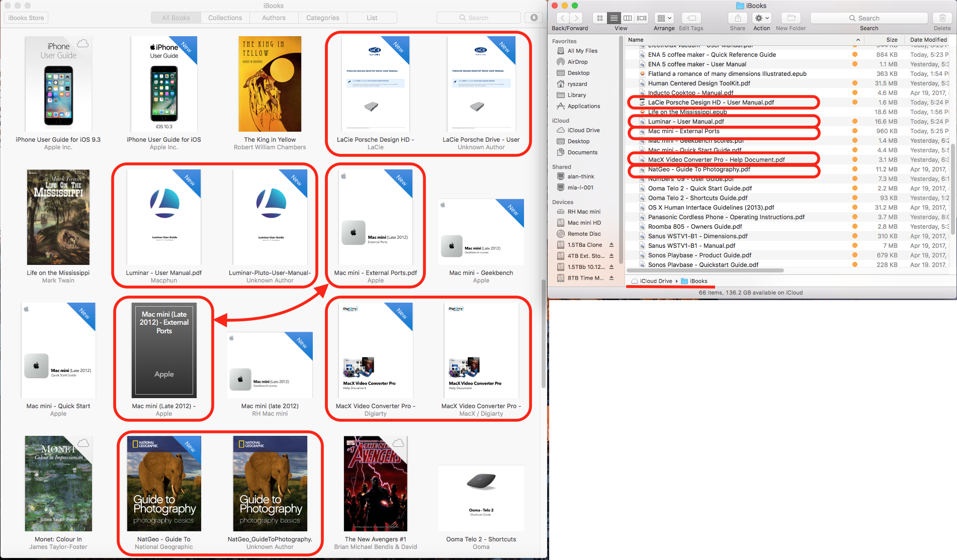Select the All Books tab

pos(176,18)
